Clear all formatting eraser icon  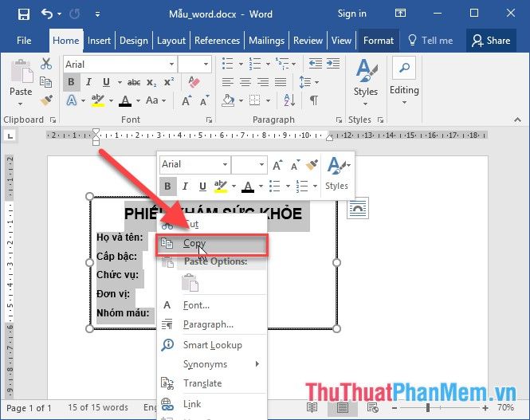click(x=194, y=82)
